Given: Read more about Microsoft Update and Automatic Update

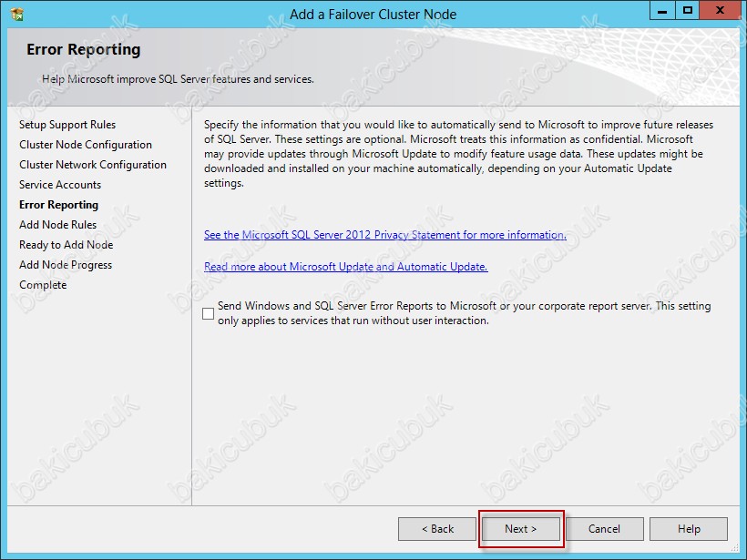Looking at the screenshot, I should (346, 267).
